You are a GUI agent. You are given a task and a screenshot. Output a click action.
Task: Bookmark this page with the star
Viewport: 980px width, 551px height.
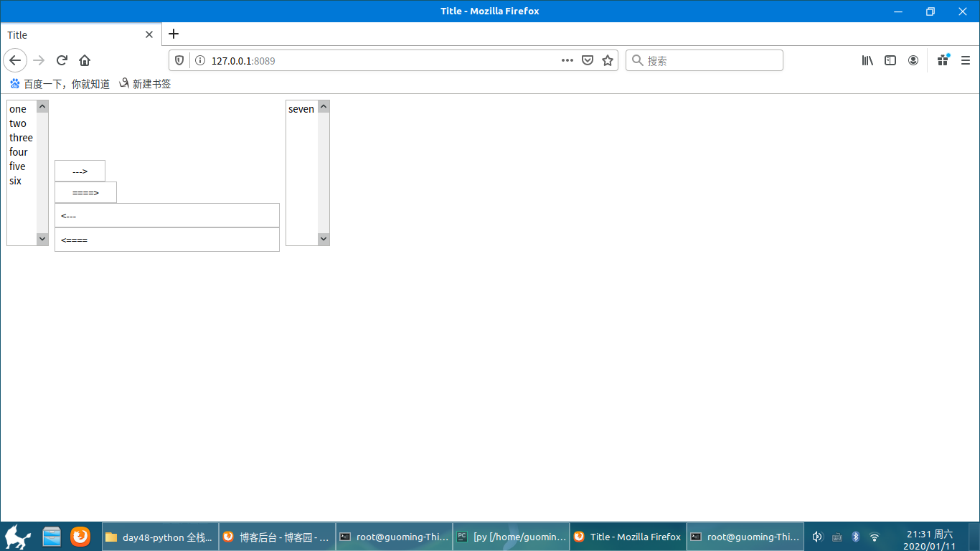tap(608, 60)
